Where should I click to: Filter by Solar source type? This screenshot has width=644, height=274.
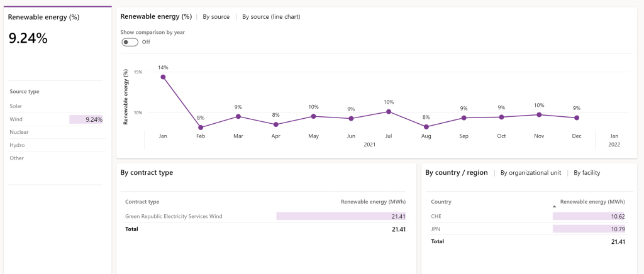pos(16,106)
